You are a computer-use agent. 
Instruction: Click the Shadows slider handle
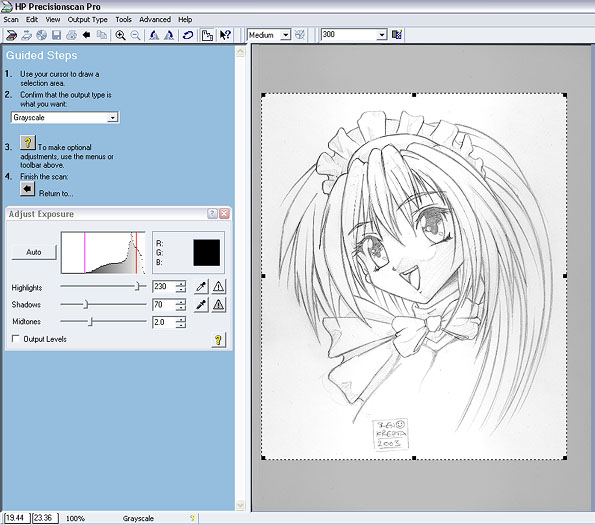pos(86,304)
